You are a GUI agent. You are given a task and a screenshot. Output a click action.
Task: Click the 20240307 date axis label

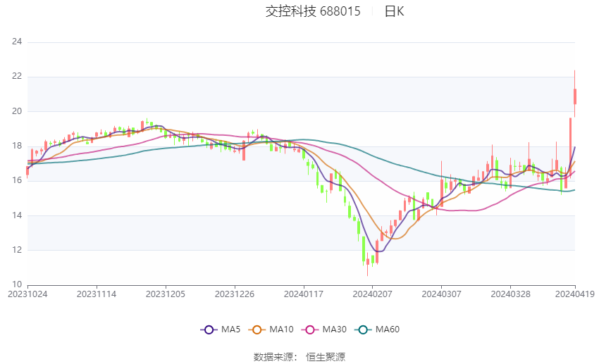coord(442,294)
